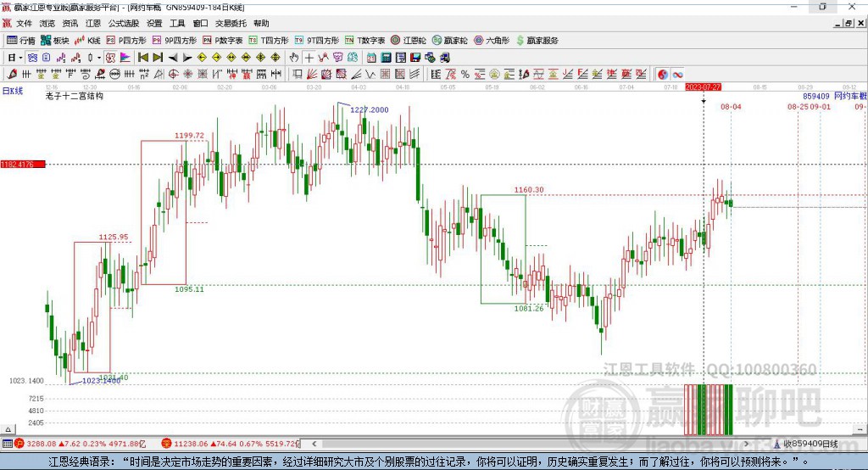Step chart right with black right arrow
The image size is (868, 470).
187,58
